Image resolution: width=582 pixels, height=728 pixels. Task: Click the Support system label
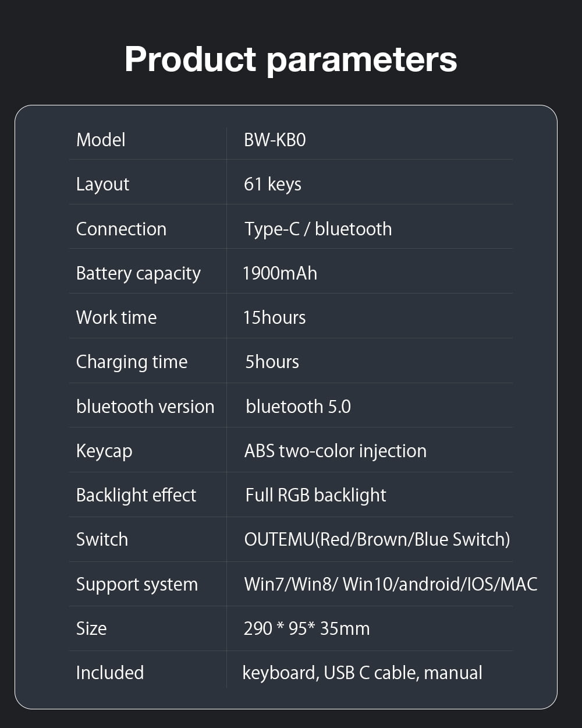[137, 584]
